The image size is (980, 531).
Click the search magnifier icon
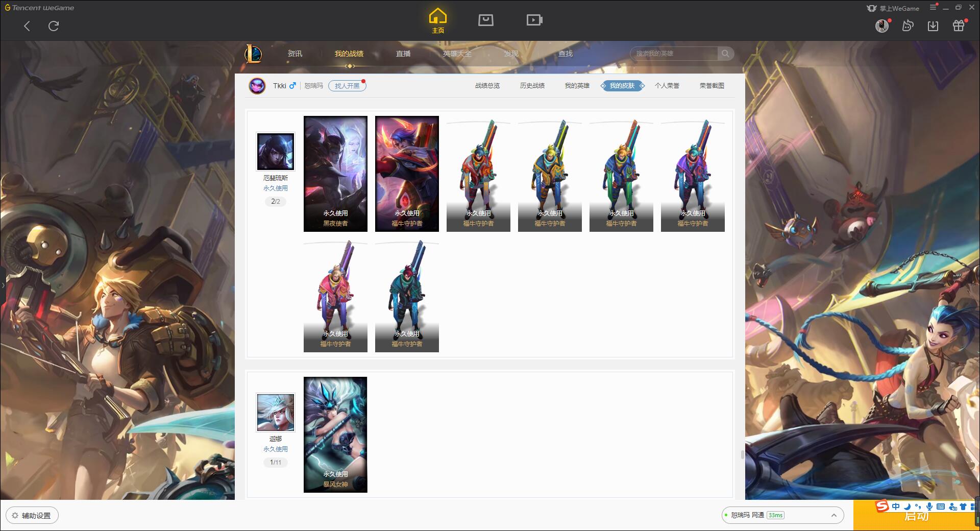pos(725,54)
